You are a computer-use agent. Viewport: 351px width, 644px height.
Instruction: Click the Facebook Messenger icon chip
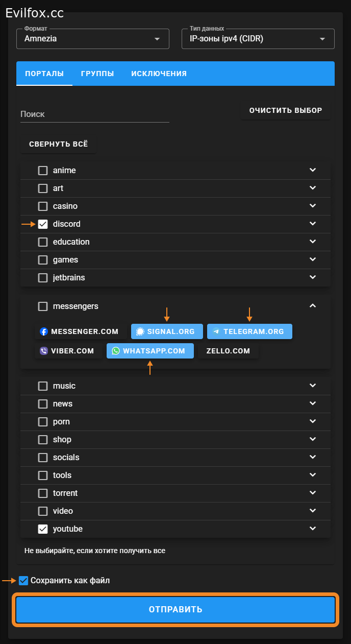point(44,331)
